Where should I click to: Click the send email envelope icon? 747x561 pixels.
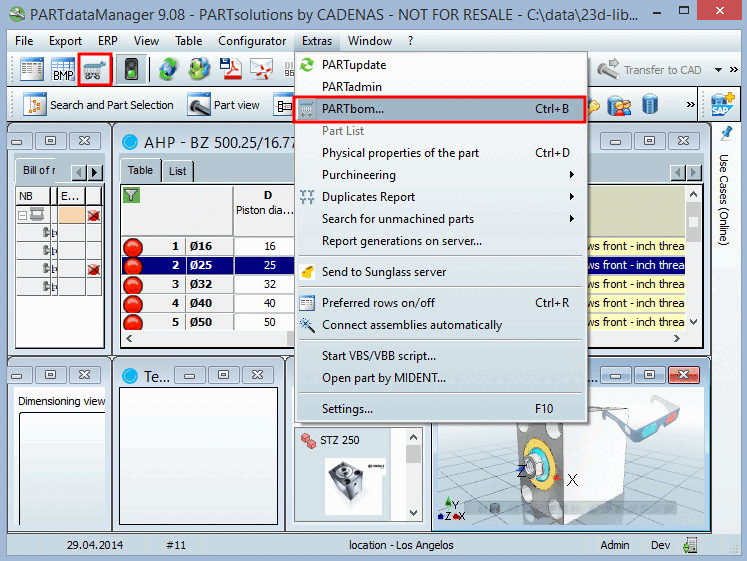click(x=262, y=70)
